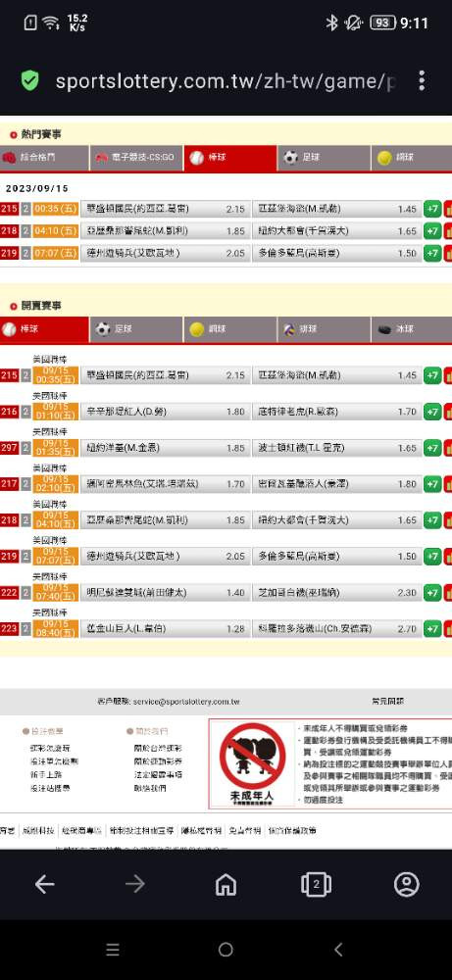Expand +7 bets for game 297

432,448
